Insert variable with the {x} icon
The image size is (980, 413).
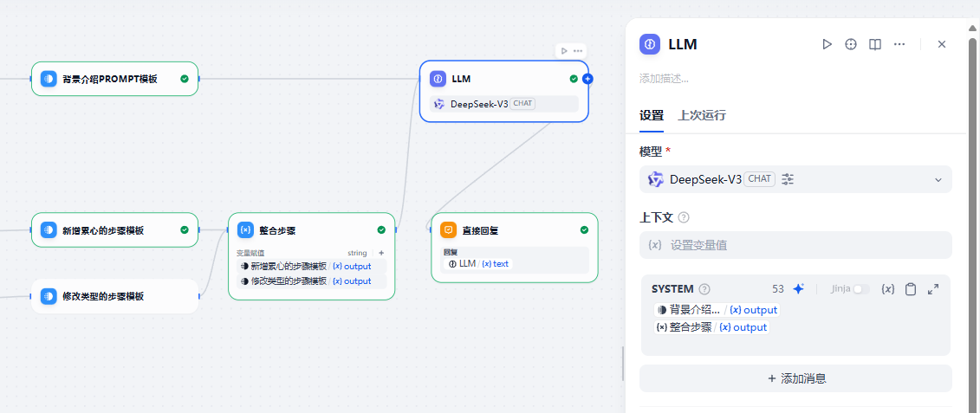pyautogui.click(x=887, y=289)
